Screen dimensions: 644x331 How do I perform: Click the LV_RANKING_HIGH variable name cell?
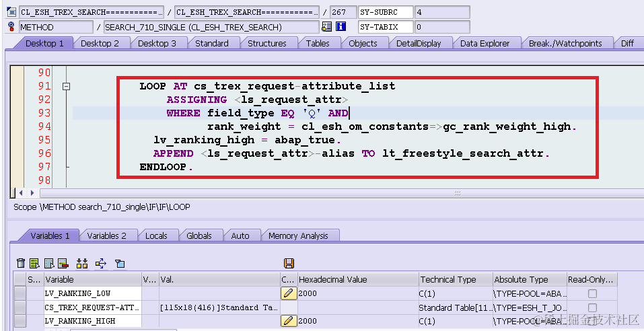[x=93, y=321]
